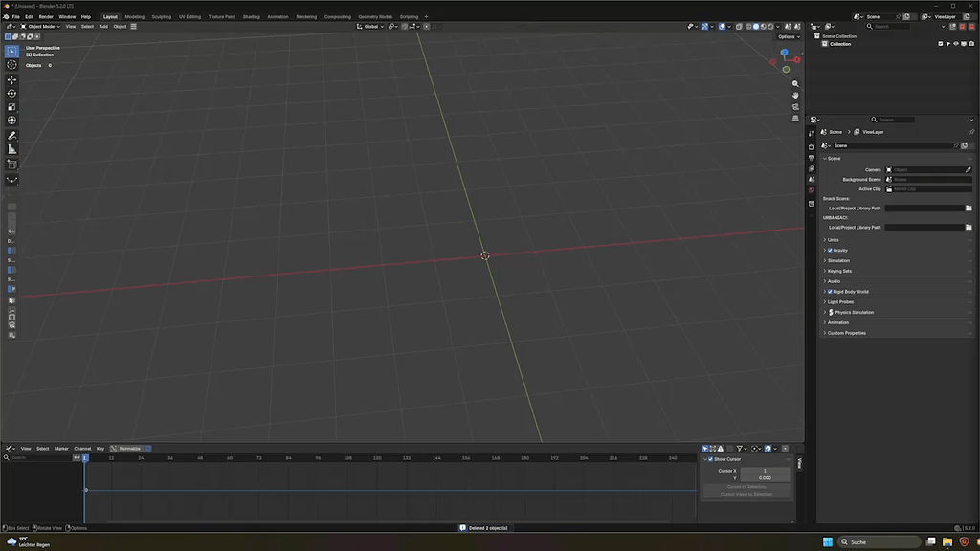Click the Blender logo menu icon

[6, 17]
